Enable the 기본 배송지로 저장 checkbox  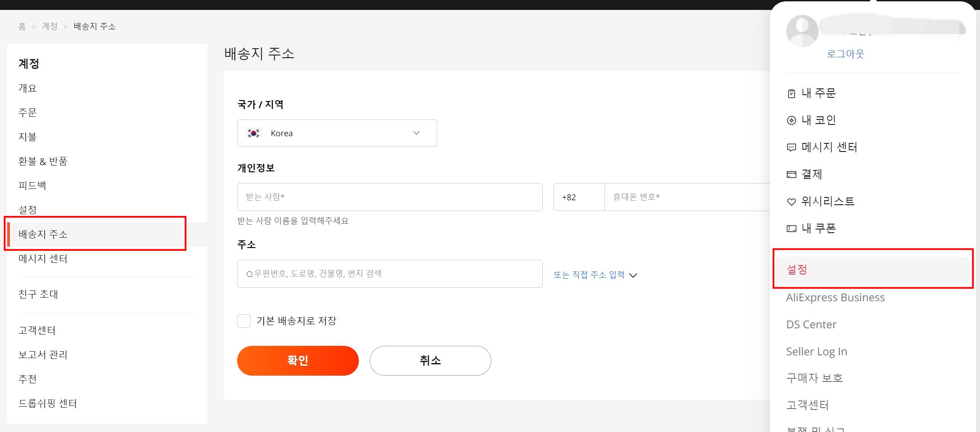[x=244, y=321]
